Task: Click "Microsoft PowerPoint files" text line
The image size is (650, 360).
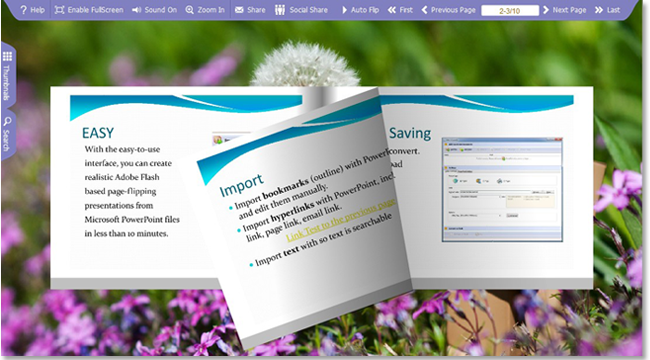Action: click(132, 219)
